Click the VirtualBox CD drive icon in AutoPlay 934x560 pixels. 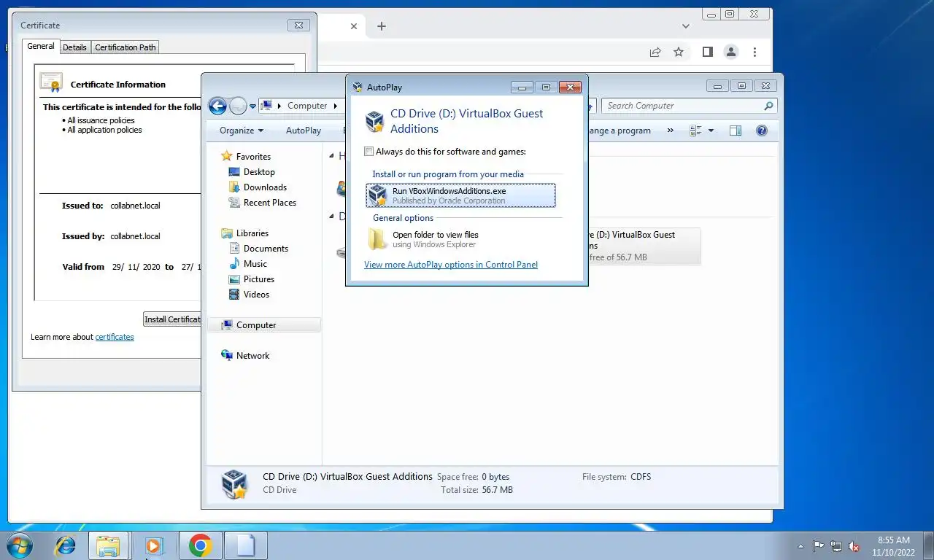375,121
